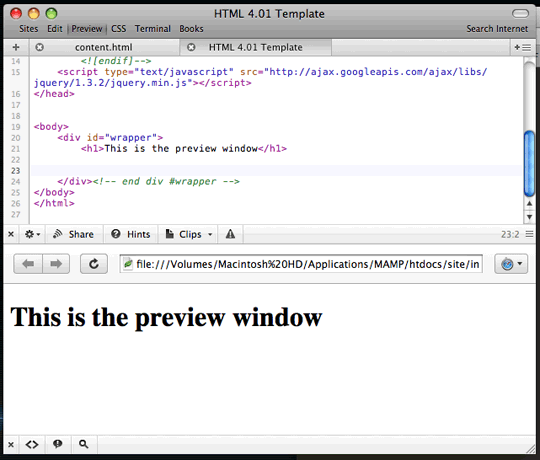Click the </html> closing tag
540x460 pixels.
(54, 203)
